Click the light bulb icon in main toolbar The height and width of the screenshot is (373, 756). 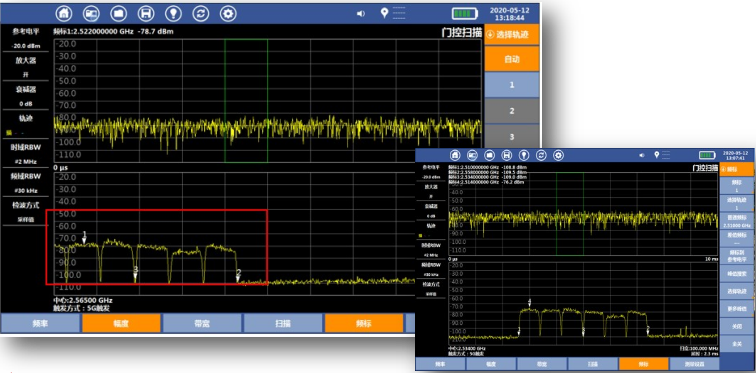pyautogui.click(x=173, y=13)
